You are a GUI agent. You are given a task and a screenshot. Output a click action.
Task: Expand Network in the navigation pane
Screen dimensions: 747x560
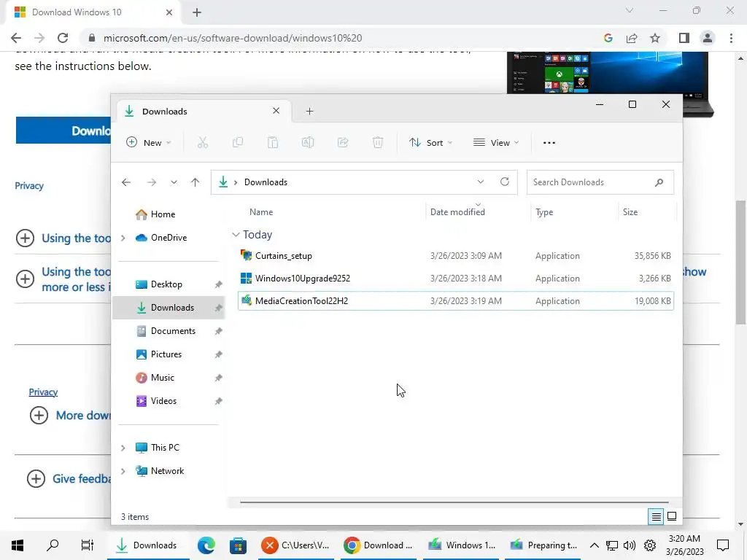click(x=123, y=471)
